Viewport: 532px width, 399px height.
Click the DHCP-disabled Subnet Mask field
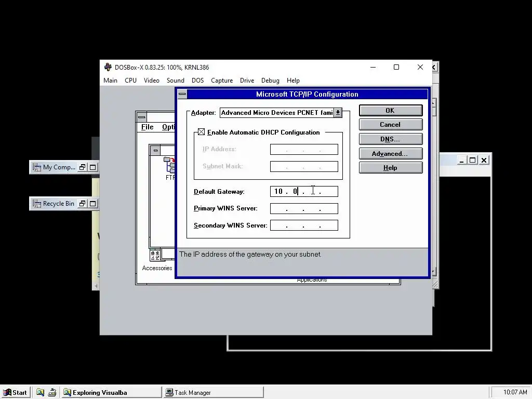point(304,166)
